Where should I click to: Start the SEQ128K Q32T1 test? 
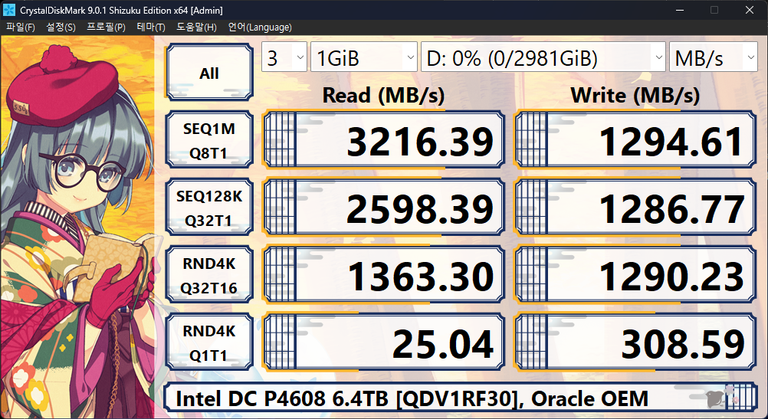[x=209, y=208]
